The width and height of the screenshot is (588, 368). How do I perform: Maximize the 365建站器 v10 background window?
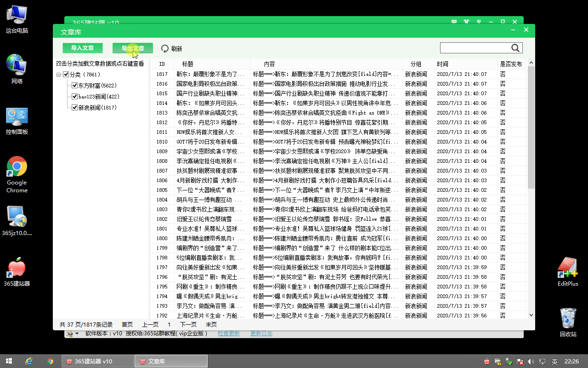click(x=503, y=21)
